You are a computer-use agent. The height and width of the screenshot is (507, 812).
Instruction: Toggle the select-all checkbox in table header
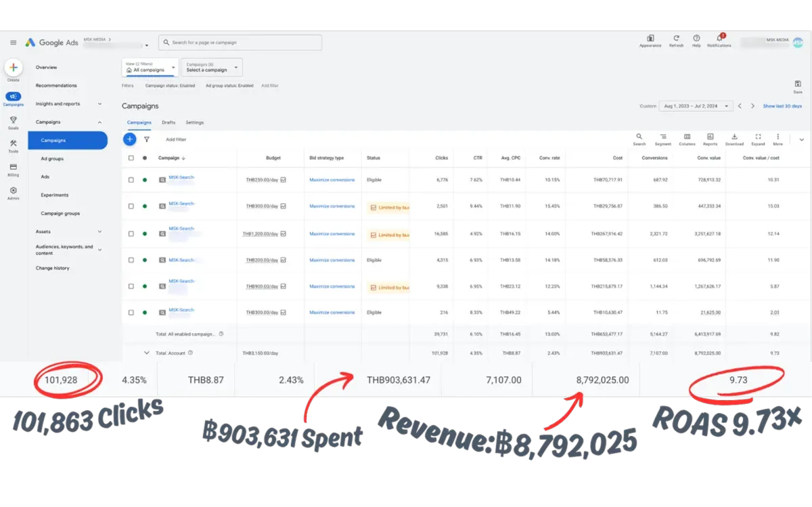[x=131, y=158]
